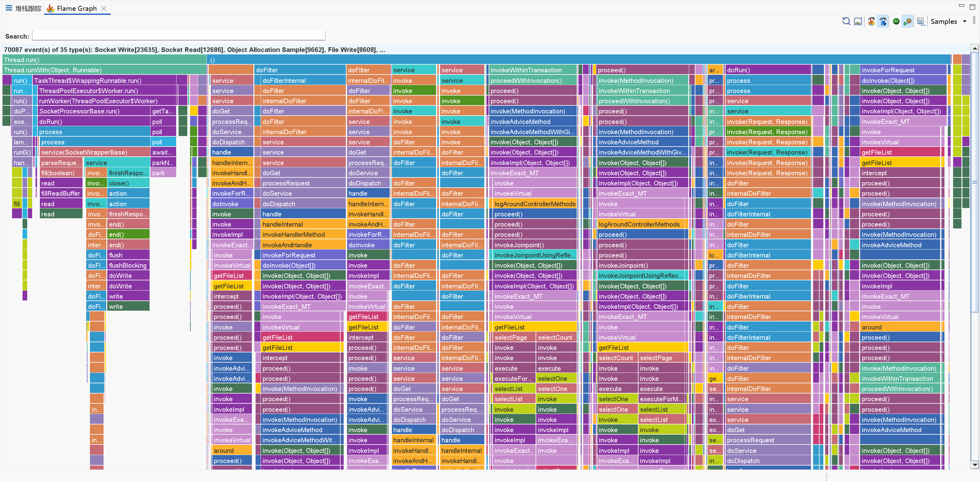Click the Flame Graph tab's flame icon
This screenshot has height=481, width=980.
pos(51,8)
